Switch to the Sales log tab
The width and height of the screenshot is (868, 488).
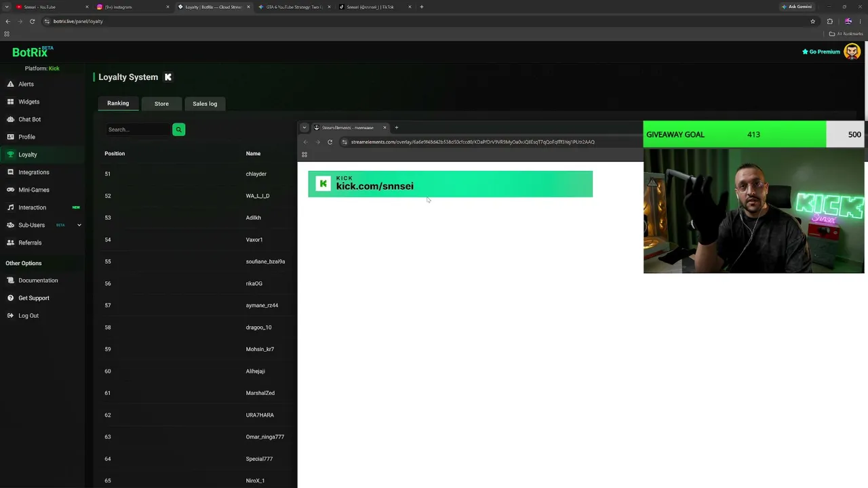(x=205, y=104)
